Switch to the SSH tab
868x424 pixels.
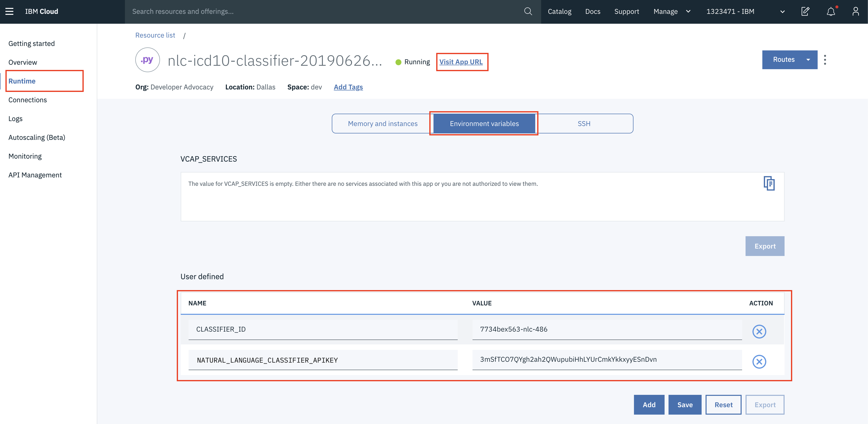[x=584, y=124]
